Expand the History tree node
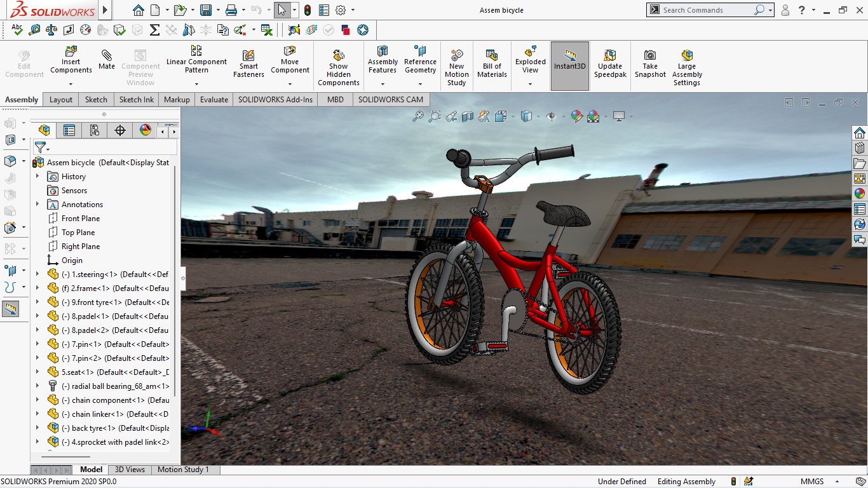This screenshot has width=868, height=488. [x=37, y=176]
